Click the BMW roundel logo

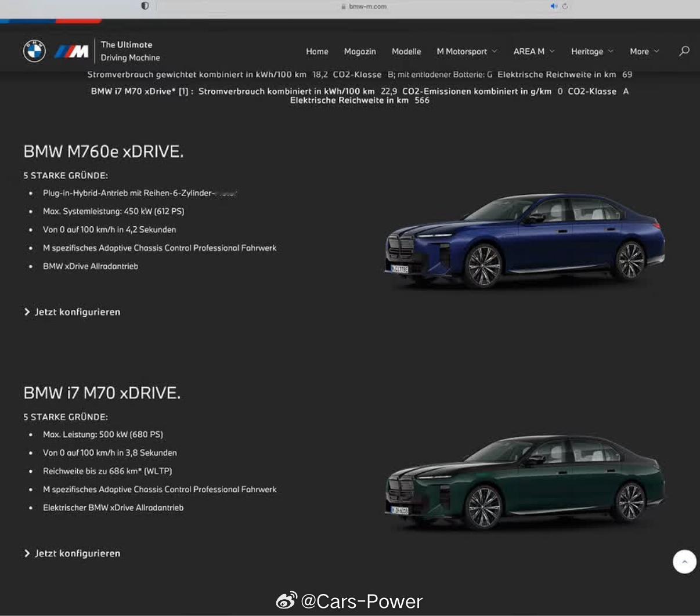(x=34, y=51)
